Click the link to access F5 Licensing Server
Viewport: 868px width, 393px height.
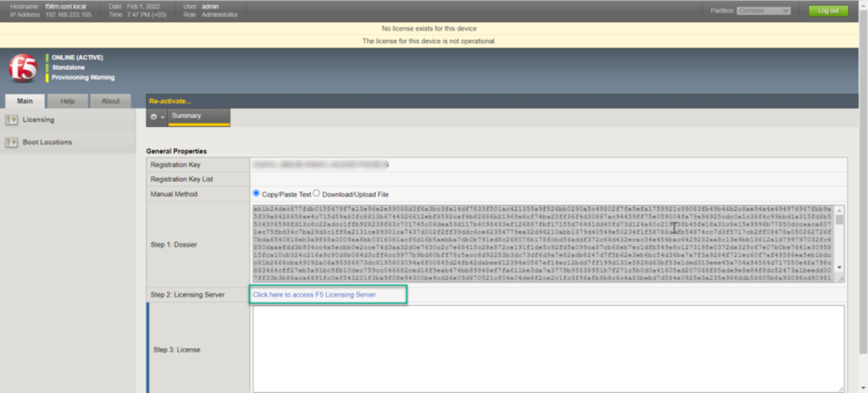tap(314, 295)
